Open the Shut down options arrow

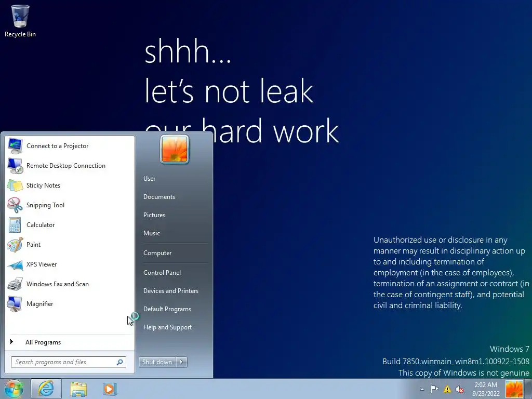tap(181, 362)
